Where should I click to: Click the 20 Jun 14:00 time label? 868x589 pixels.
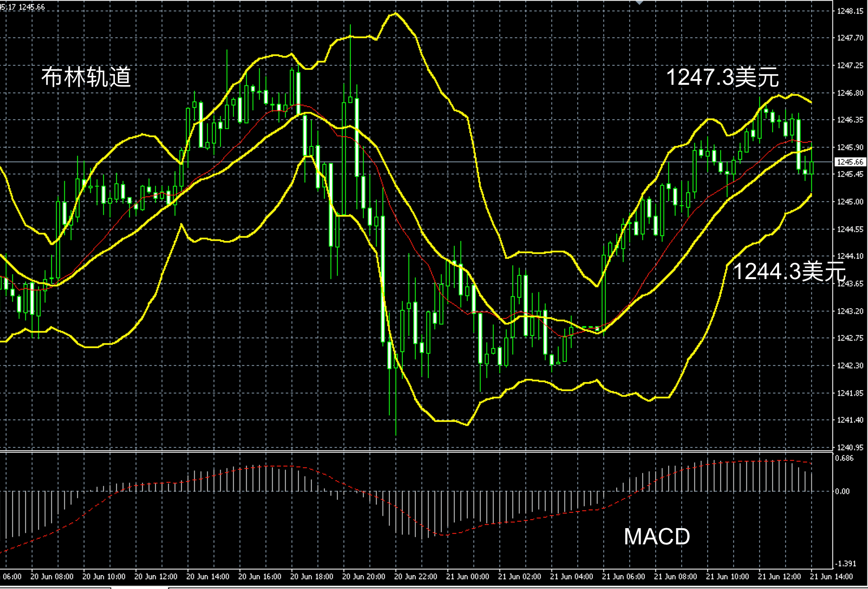point(208,576)
